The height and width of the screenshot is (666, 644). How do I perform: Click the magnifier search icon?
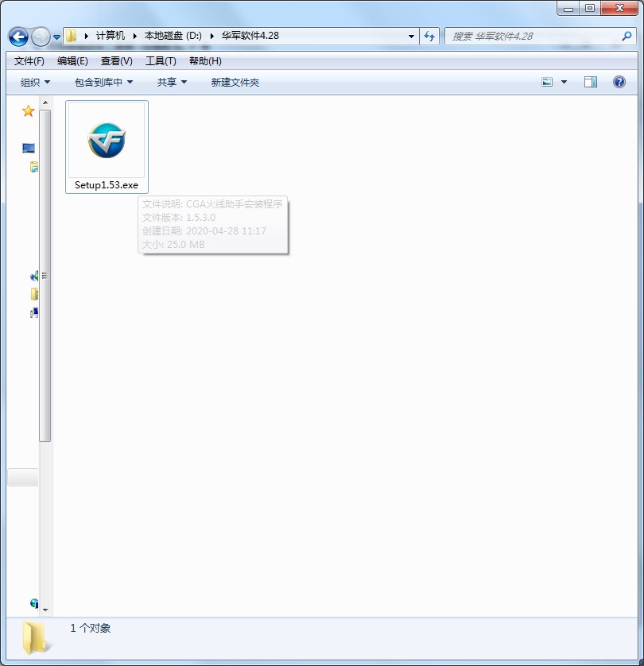pos(627,36)
